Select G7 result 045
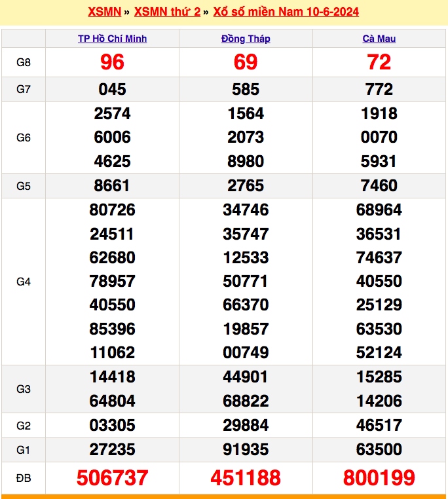The image size is (448, 499). (112, 90)
